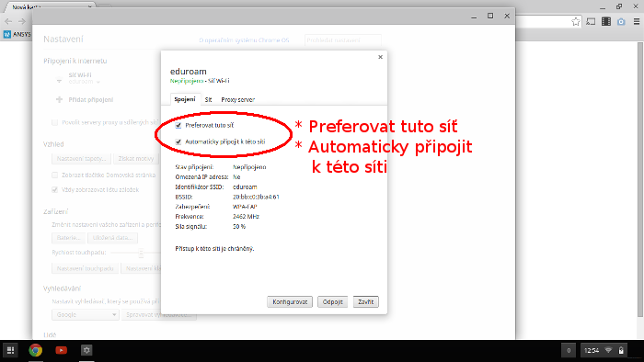Expand the eduroam Wi-Fi network dropdown
The height and width of the screenshot is (362, 644).
tap(85, 82)
